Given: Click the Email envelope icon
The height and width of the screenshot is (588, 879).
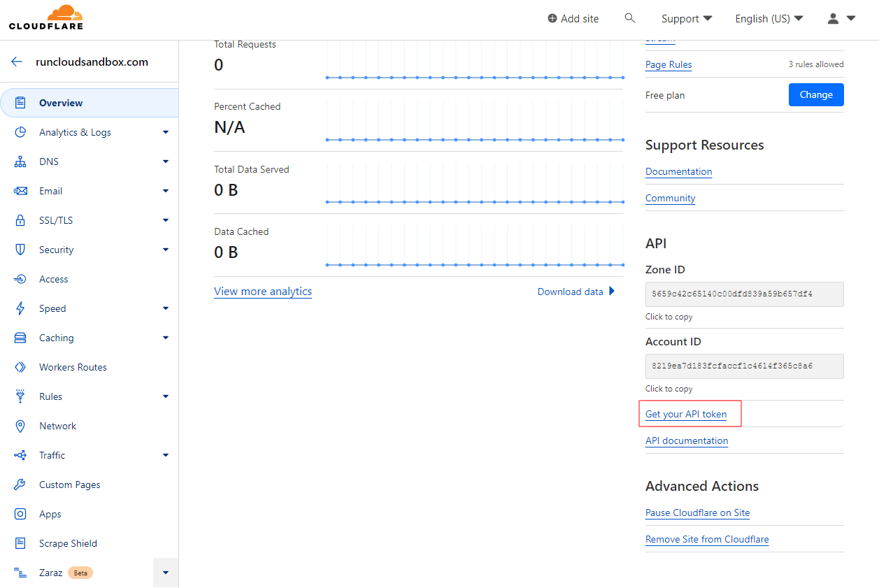Looking at the screenshot, I should pos(20,191).
